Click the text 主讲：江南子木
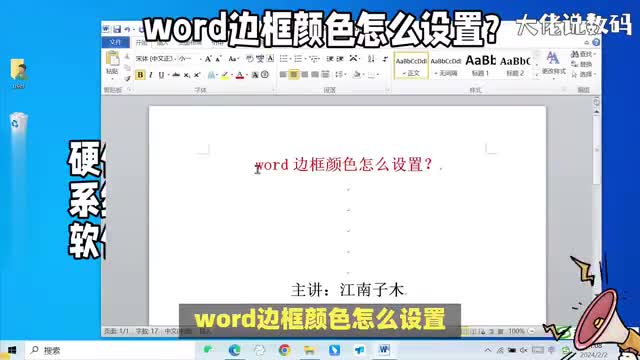The image size is (640, 360). (348, 290)
